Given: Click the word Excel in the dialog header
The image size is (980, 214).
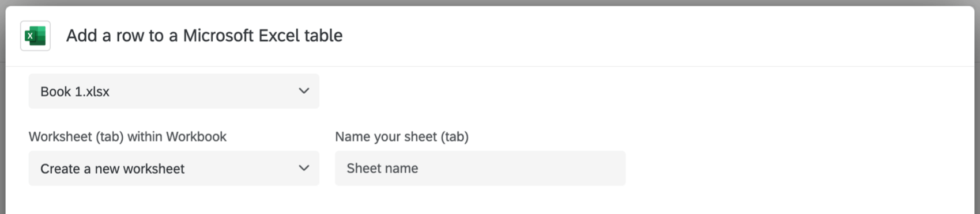Looking at the screenshot, I should (x=279, y=36).
